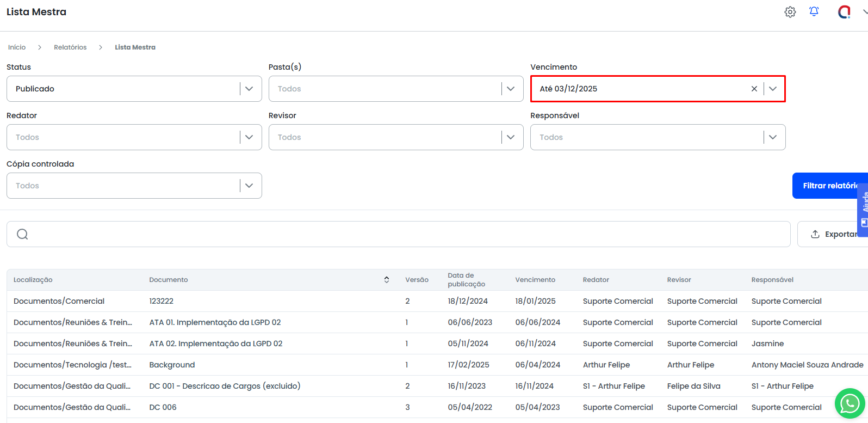The width and height of the screenshot is (868, 423).
Task: Open the notifications bell
Action: pyautogui.click(x=814, y=11)
